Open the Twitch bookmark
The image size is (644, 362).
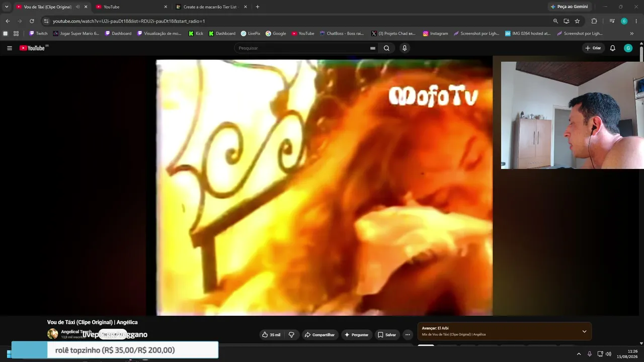[38, 34]
